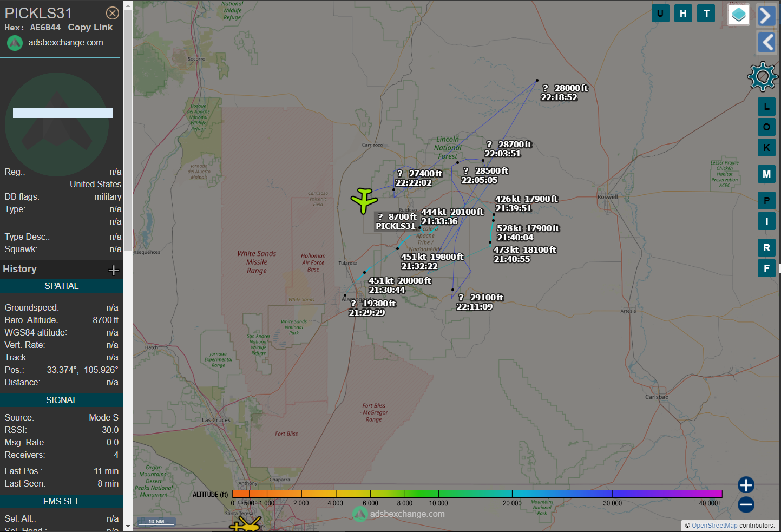This screenshot has height=532, width=781.
Task: Click the FMS SEL section header
Action: (x=62, y=501)
